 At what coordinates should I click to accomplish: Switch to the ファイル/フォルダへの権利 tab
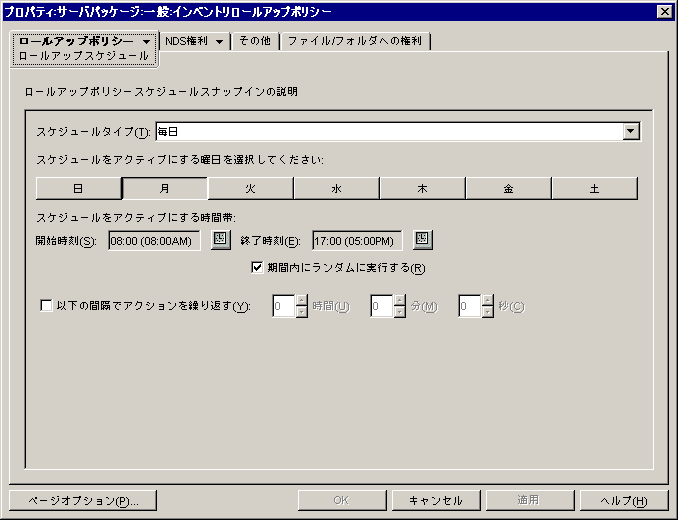[355, 41]
